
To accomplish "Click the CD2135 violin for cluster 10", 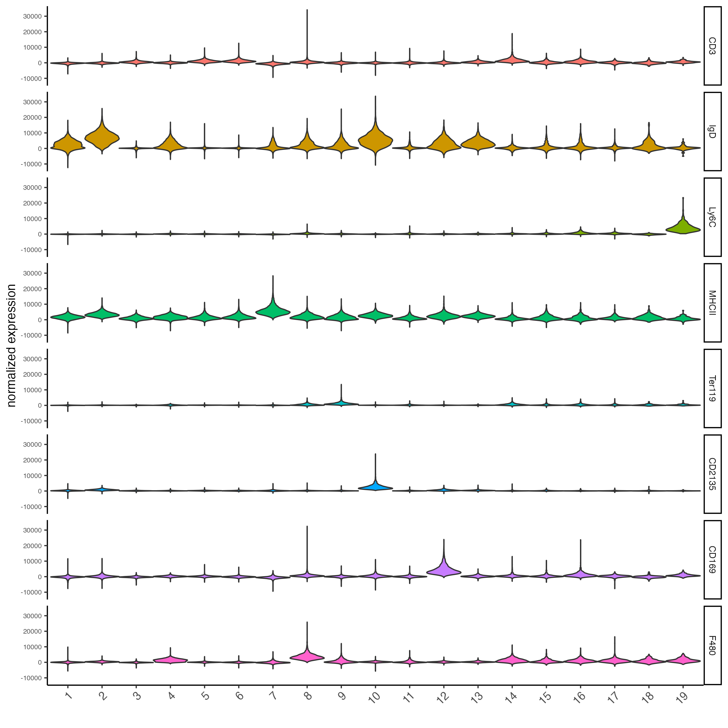I will click(x=375, y=487).
